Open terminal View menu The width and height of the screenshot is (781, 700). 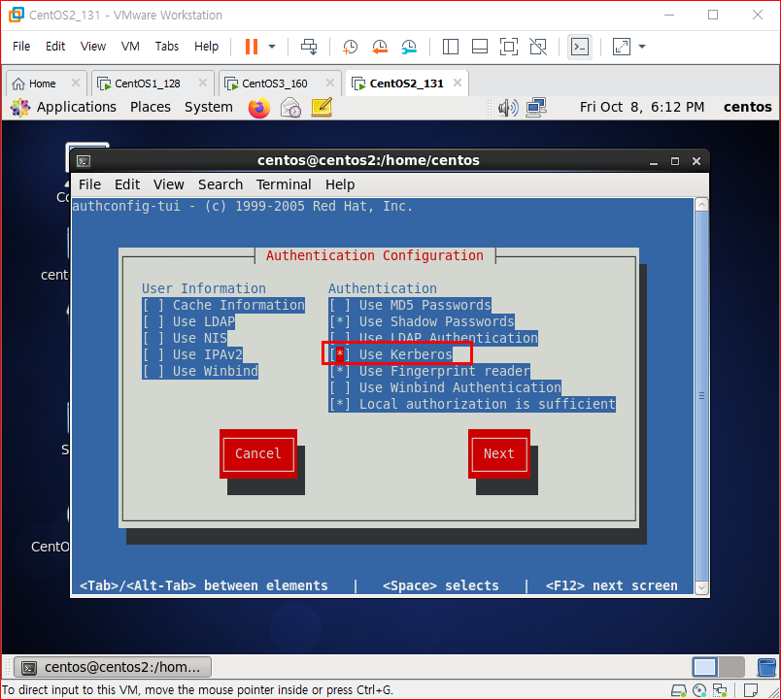point(169,184)
